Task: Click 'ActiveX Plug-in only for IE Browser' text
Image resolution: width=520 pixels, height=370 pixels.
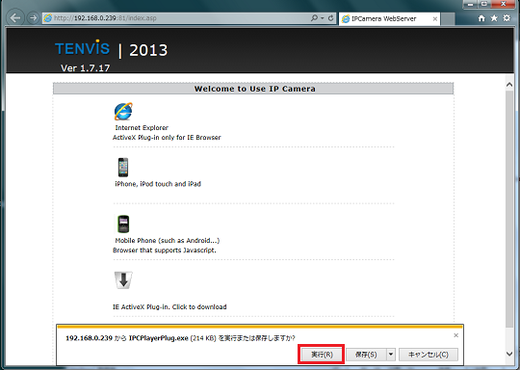Action: (167, 138)
